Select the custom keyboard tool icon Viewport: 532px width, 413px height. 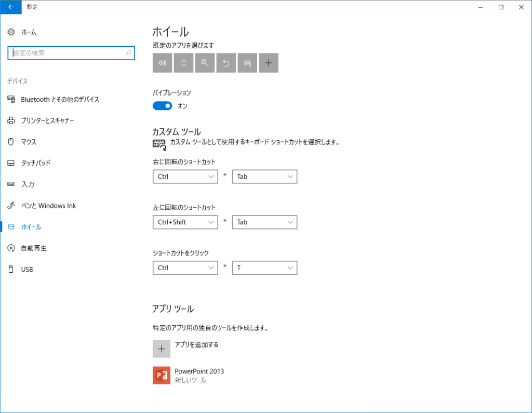pos(247,63)
